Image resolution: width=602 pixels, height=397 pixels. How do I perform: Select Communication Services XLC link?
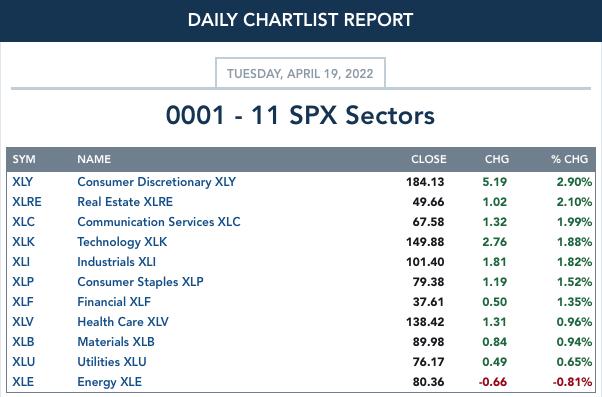(159, 222)
